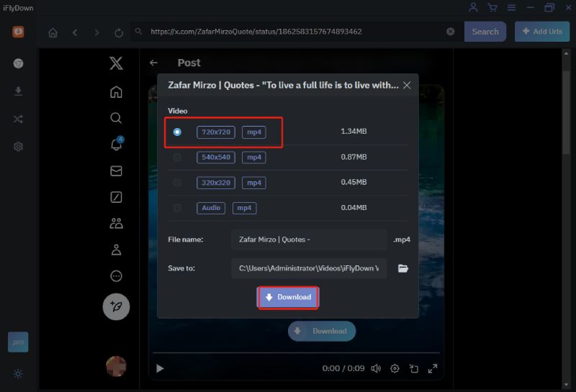The height and width of the screenshot is (392, 576).
Task: Open X Home from the page sidebar
Action: pos(116,91)
